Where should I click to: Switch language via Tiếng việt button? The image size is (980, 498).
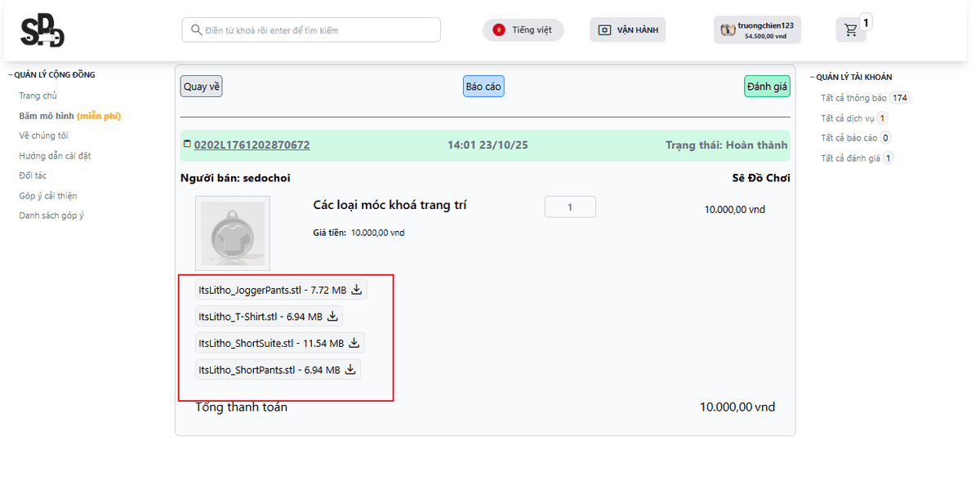coord(523,30)
